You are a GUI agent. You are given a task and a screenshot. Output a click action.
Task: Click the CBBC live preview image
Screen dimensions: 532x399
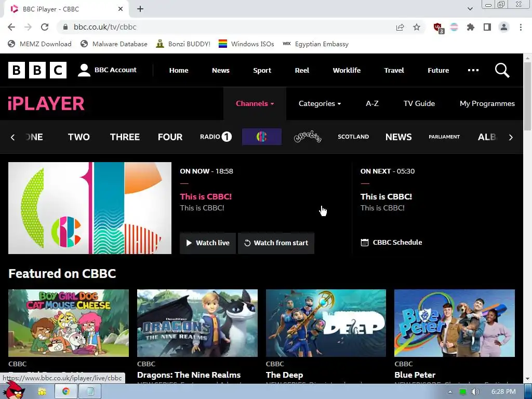coord(90,208)
